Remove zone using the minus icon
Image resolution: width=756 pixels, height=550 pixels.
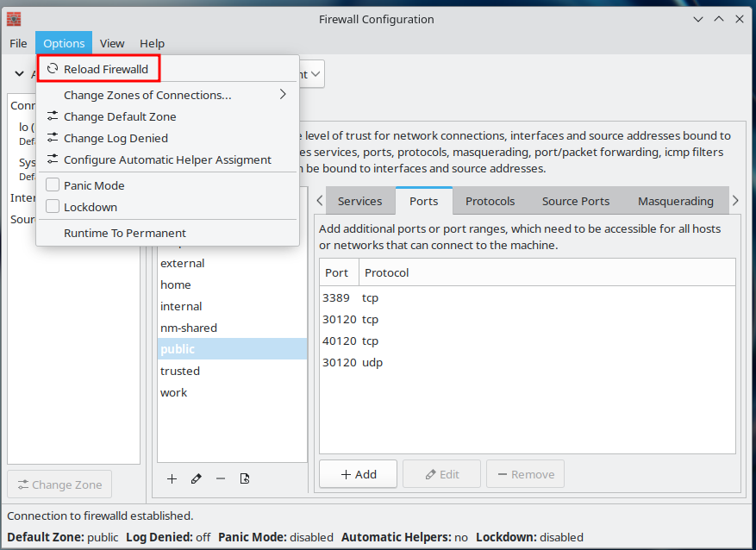(221, 478)
